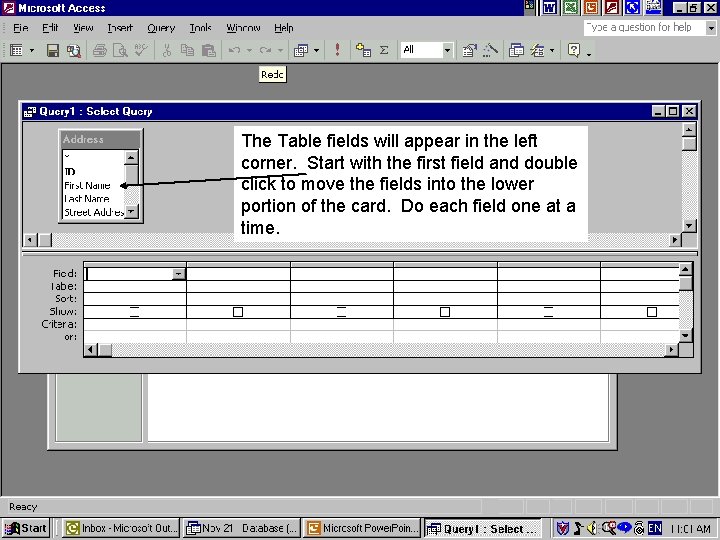Click the Sort cell in the first grid column

135,299
